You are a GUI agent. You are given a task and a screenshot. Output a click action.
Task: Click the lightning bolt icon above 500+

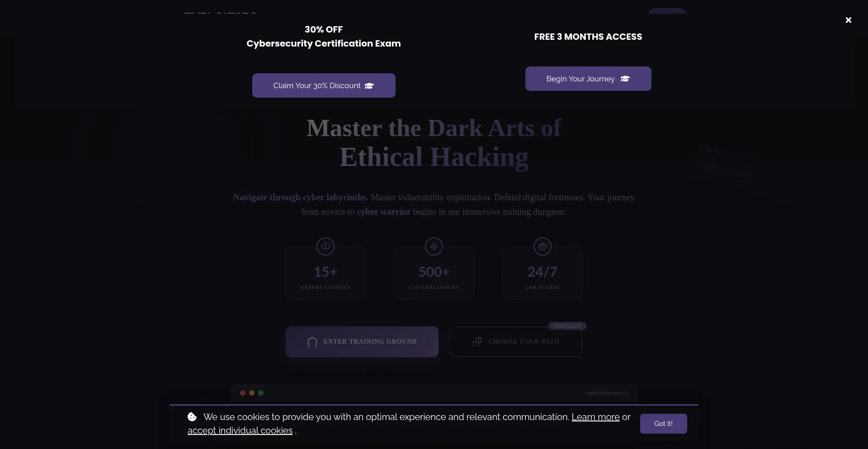click(x=434, y=246)
